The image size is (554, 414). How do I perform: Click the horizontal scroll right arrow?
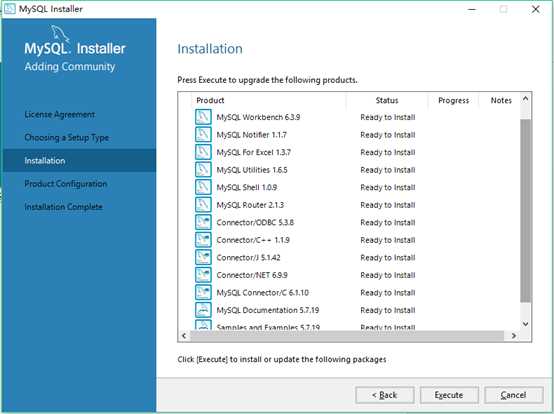click(x=514, y=336)
